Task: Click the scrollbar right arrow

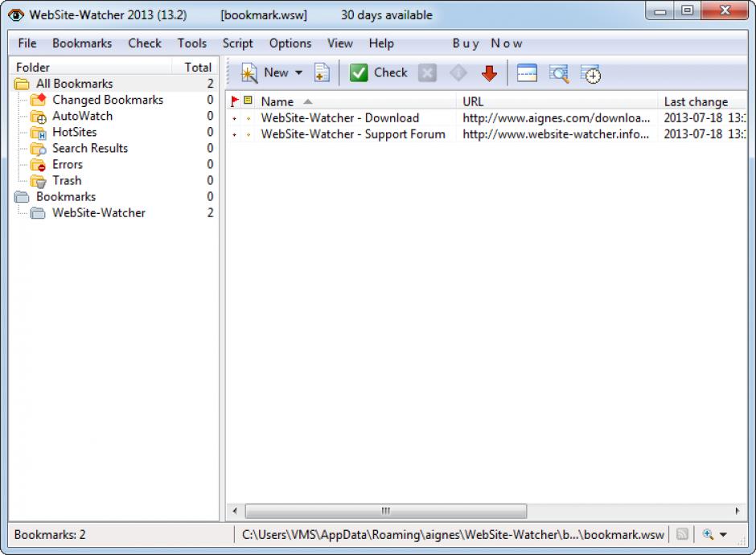Action: (x=738, y=511)
